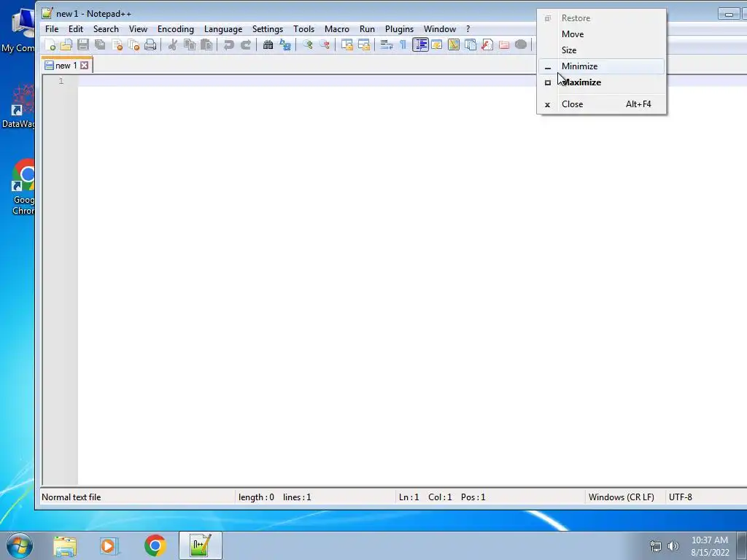Click the Redo toolbar arrow
The image size is (747, 560).
pyautogui.click(x=245, y=44)
